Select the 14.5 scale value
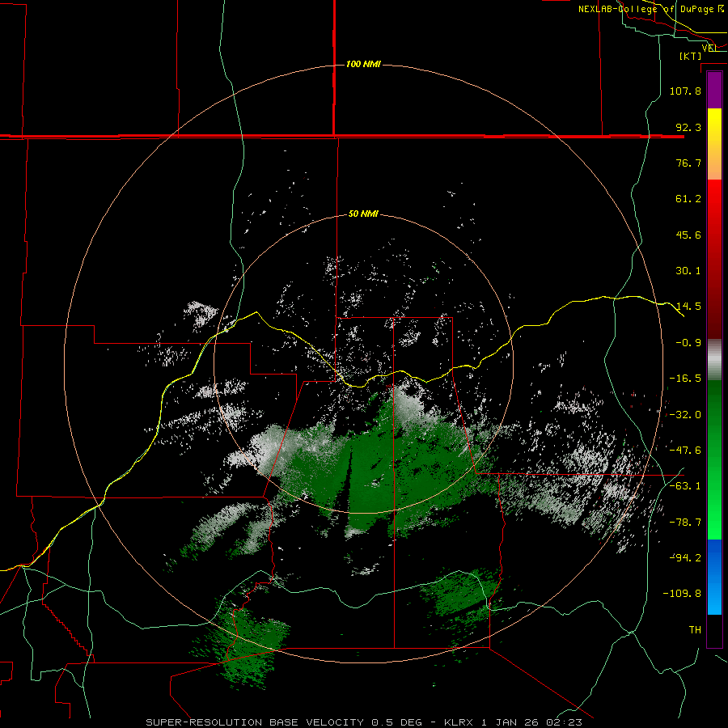 pos(688,307)
